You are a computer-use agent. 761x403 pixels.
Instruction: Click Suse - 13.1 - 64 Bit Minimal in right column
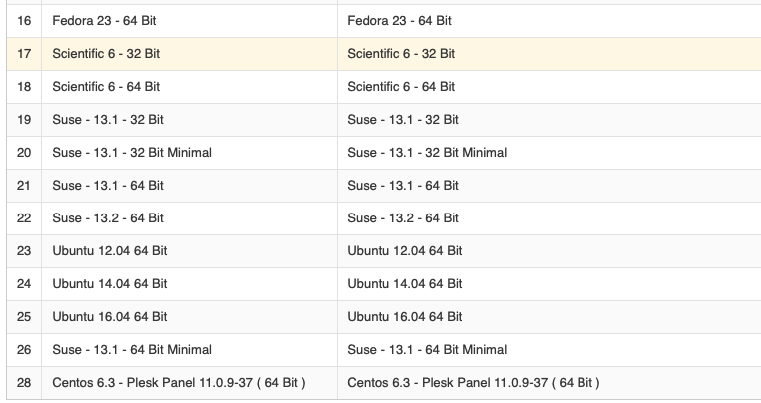(427, 350)
